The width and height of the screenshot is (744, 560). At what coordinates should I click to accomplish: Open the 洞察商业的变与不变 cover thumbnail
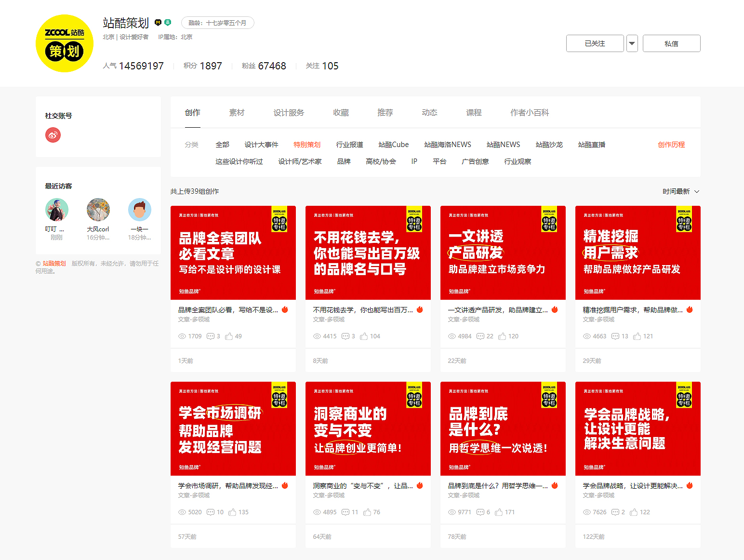[368, 428]
